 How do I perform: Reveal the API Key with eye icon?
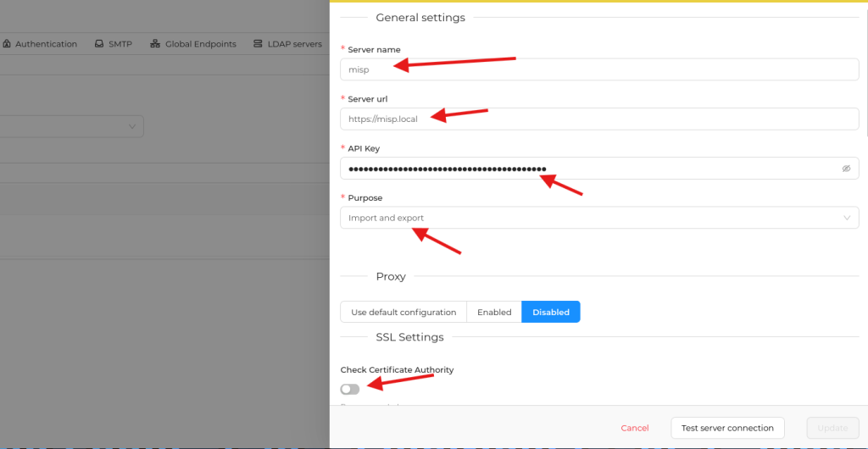click(846, 169)
